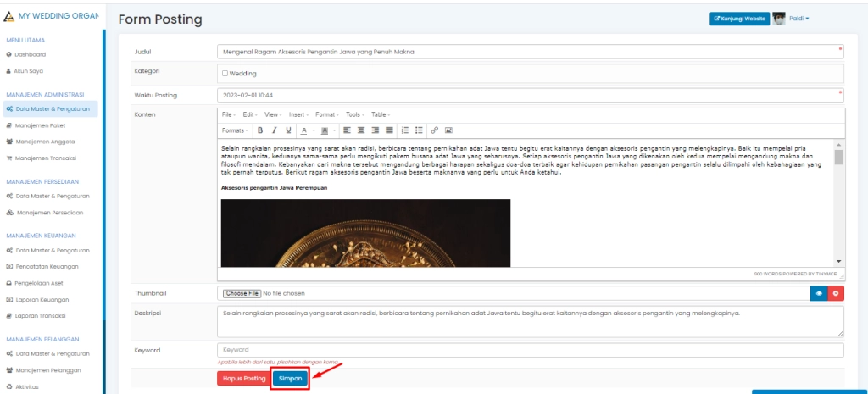Open the Table menu in editor
The width and height of the screenshot is (868, 394).
tap(381, 114)
